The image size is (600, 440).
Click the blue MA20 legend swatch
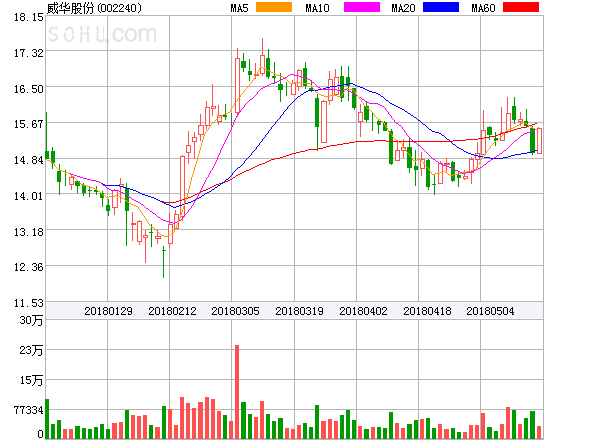point(441,7)
